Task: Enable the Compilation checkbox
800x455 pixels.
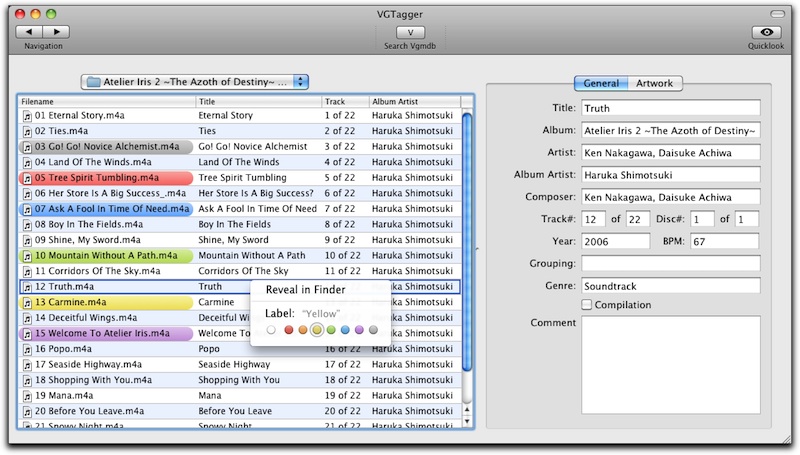Action: pos(588,304)
